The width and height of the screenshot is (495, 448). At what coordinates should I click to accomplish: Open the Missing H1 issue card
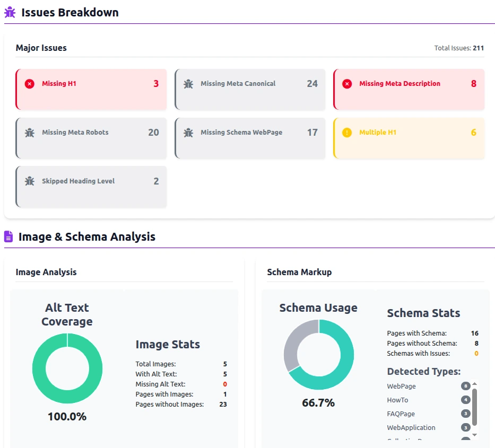[91, 89]
